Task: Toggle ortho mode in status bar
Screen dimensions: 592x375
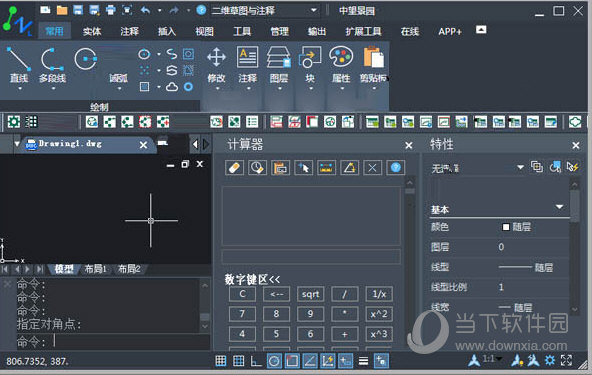Action: point(256,361)
